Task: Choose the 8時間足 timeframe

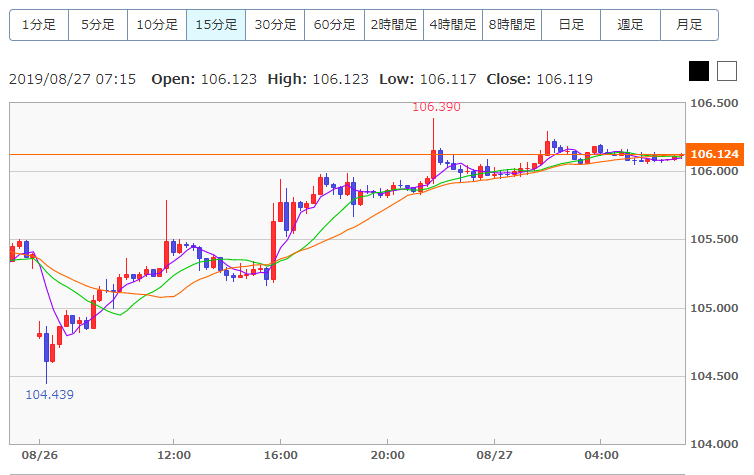Action: (x=512, y=25)
